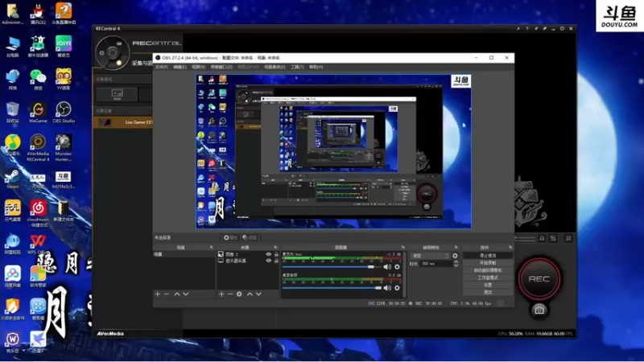644x362 pixels.
Task: Toggle visibility of 图像 2 source
Action: pyautogui.click(x=269, y=254)
